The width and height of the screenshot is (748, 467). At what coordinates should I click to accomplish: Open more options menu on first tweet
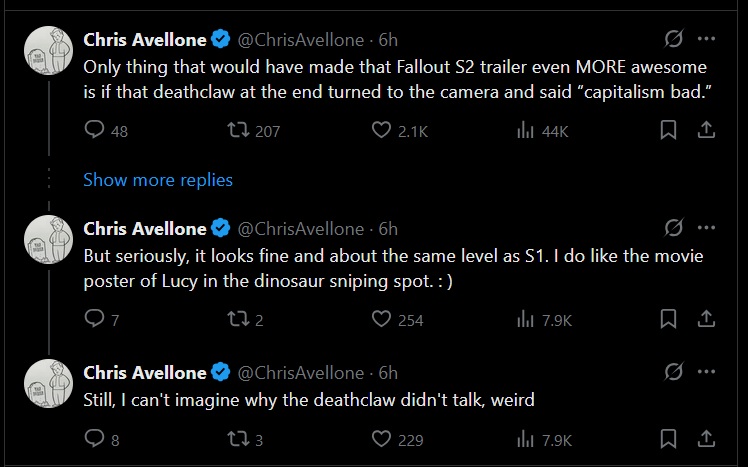pyautogui.click(x=706, y=40)
